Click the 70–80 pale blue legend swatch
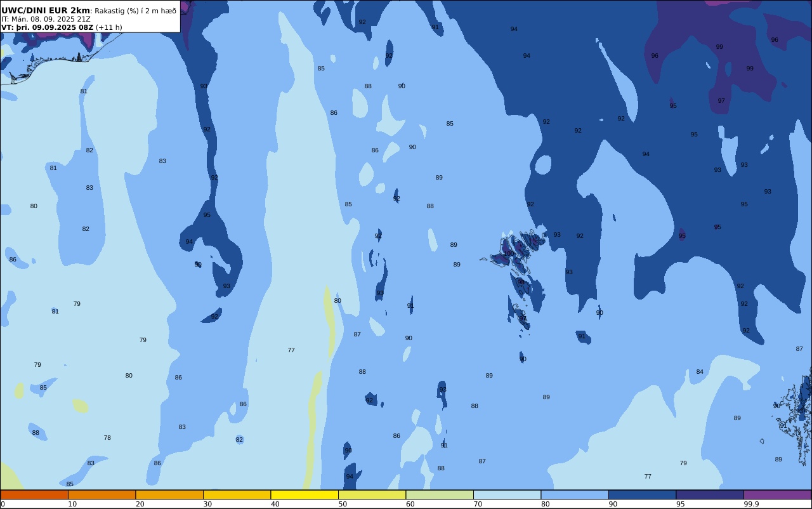Viewport: 812px width, 509px height. (507, 494)
